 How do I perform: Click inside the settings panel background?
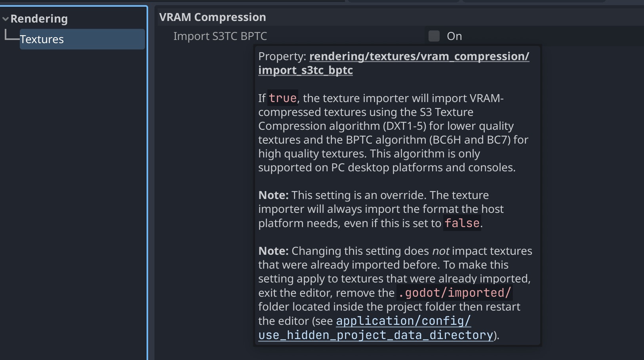tap(198, 198)
